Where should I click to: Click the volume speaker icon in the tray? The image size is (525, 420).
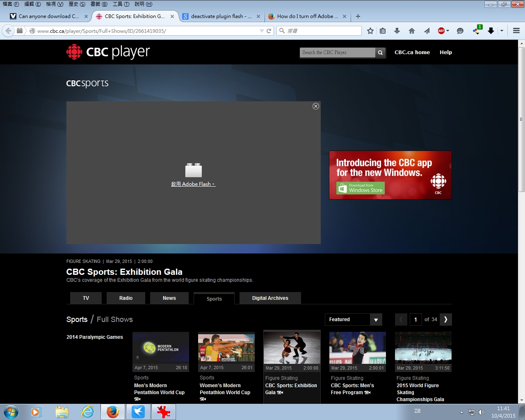[x=482, y=412]
